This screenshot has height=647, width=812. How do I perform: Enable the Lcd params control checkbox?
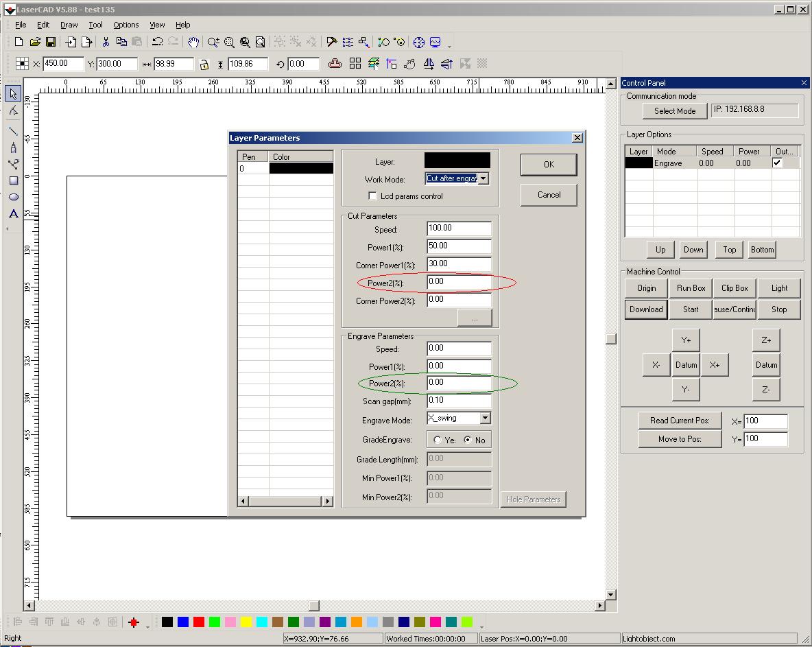click(374, 196)
